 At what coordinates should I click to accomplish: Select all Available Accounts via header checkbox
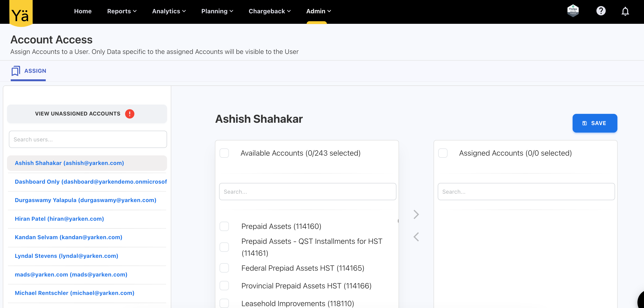(x=224, y=153)
